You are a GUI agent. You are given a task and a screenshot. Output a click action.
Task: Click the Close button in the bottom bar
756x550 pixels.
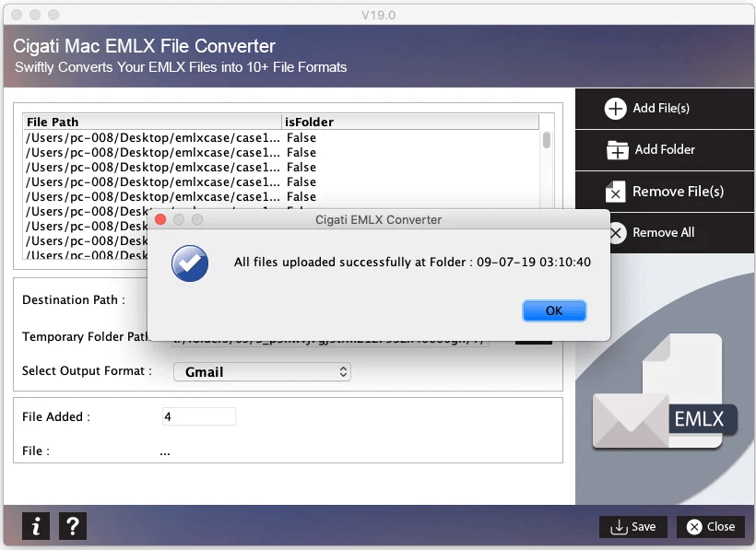(711, 526)
